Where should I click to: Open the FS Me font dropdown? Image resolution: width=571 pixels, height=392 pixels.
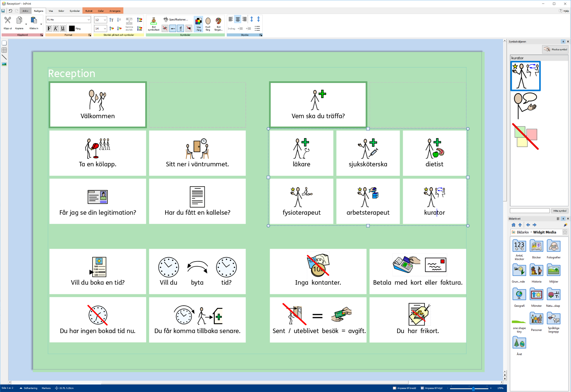pos(89,20)
